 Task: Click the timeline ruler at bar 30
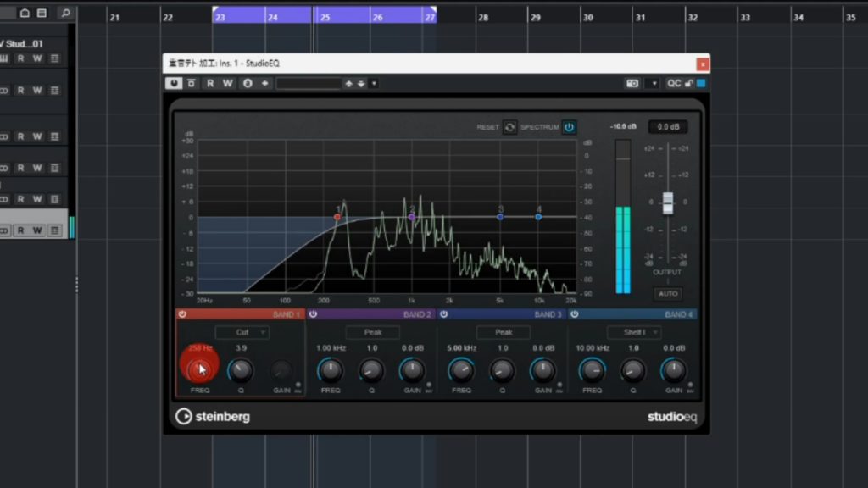pos(587,17)
